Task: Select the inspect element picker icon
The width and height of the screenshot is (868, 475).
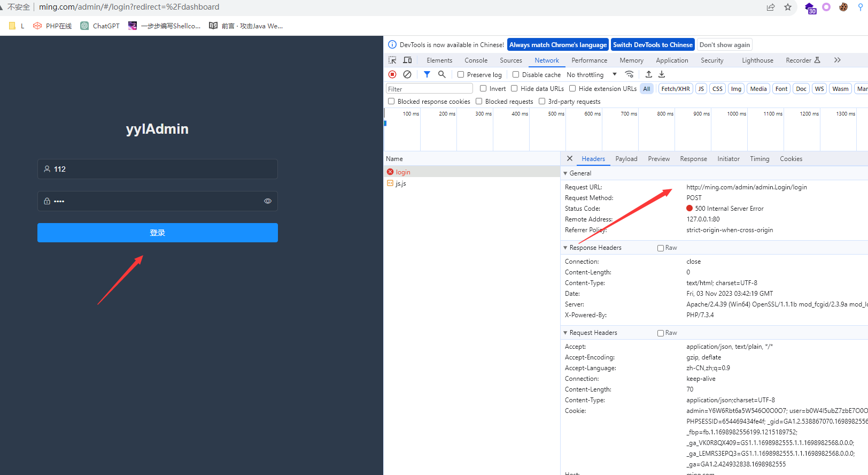Action: pos(392,60)
